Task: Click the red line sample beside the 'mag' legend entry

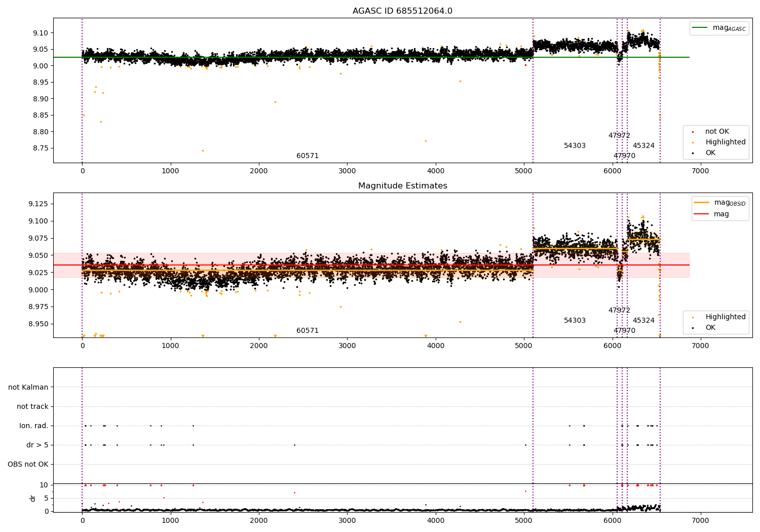Action: [x=702, y=214]
